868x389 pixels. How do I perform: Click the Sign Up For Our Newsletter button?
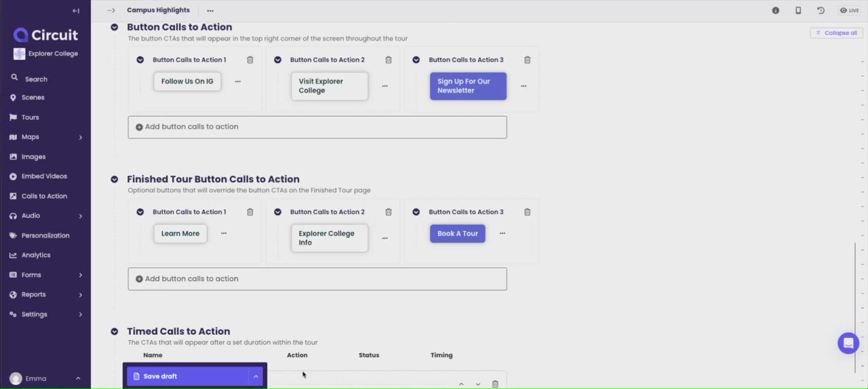[x=468, y=86]
